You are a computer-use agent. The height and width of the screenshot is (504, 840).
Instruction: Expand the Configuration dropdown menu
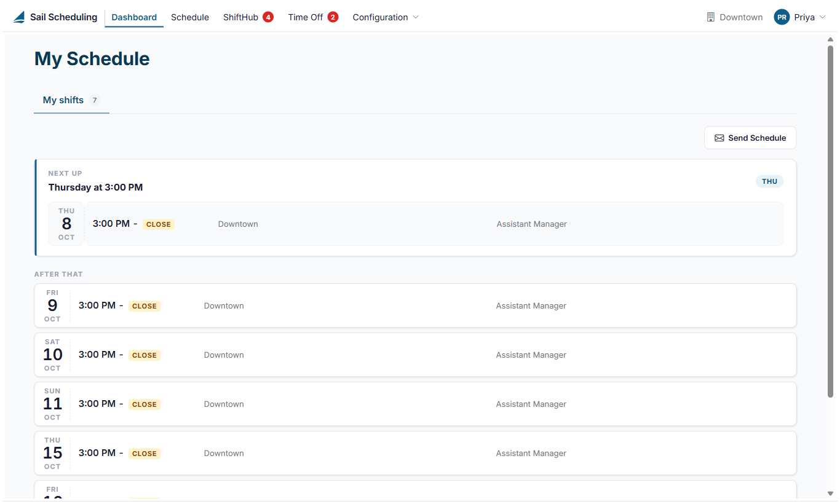click(386, 17)
